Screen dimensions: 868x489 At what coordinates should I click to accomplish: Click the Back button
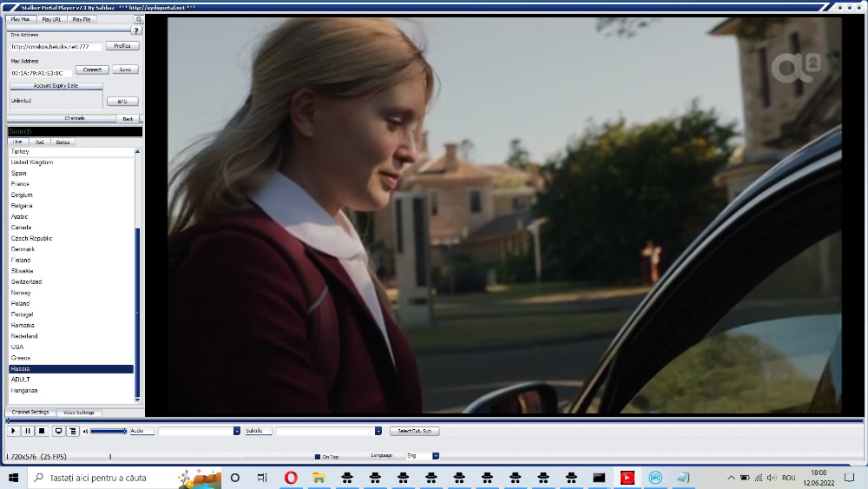coord(128,118)
